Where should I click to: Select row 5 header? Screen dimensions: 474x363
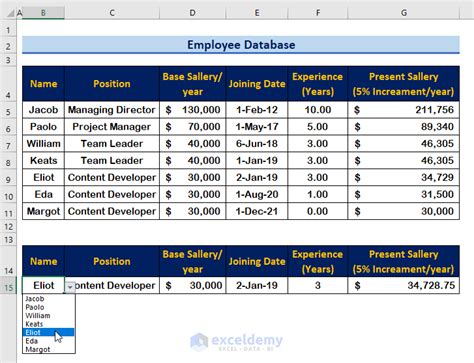[8, 110]
